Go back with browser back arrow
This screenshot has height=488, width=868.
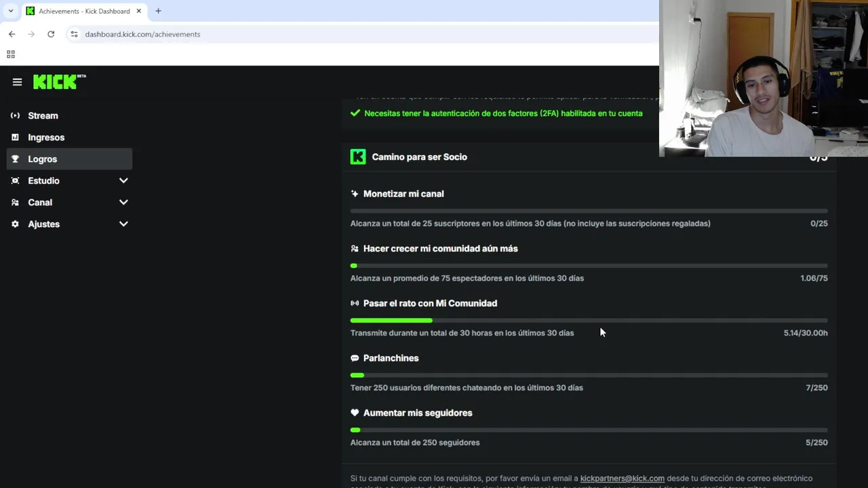coord(12,34)
